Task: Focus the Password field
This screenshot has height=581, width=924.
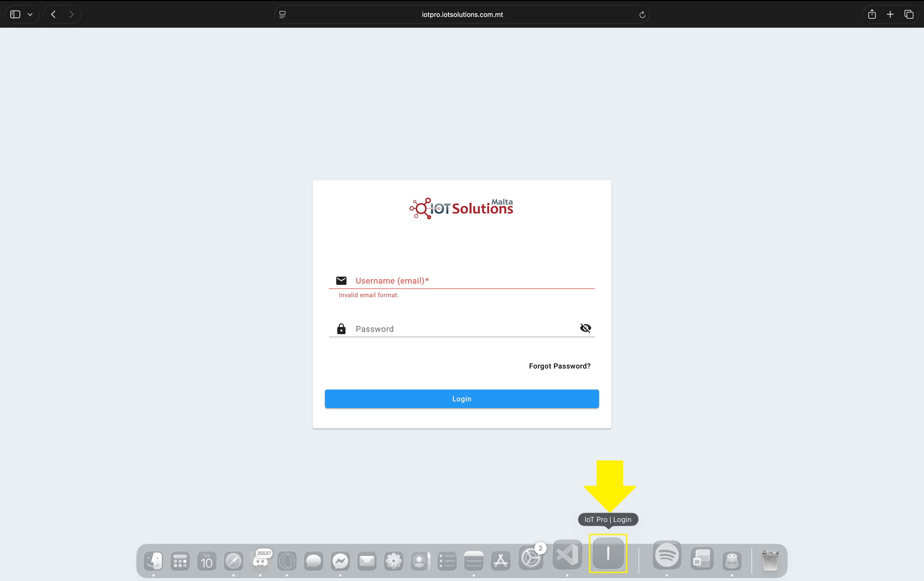Action: tap(462, 329)
